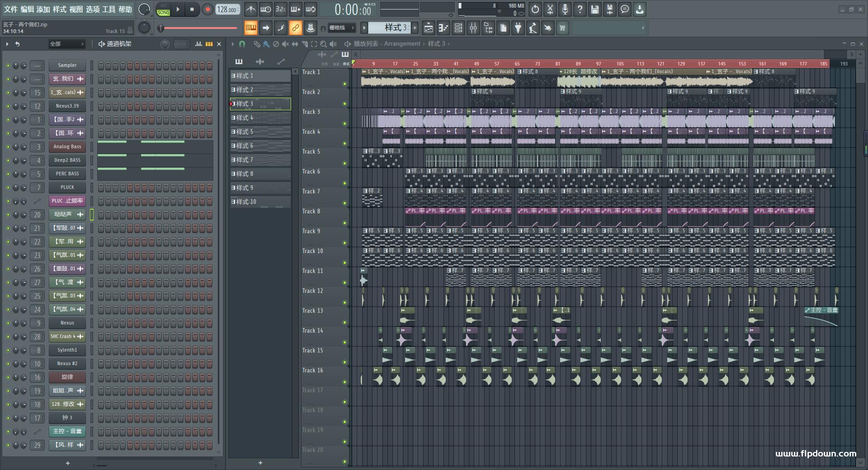Click the undo history circular arrow

[x=535, y=9]
